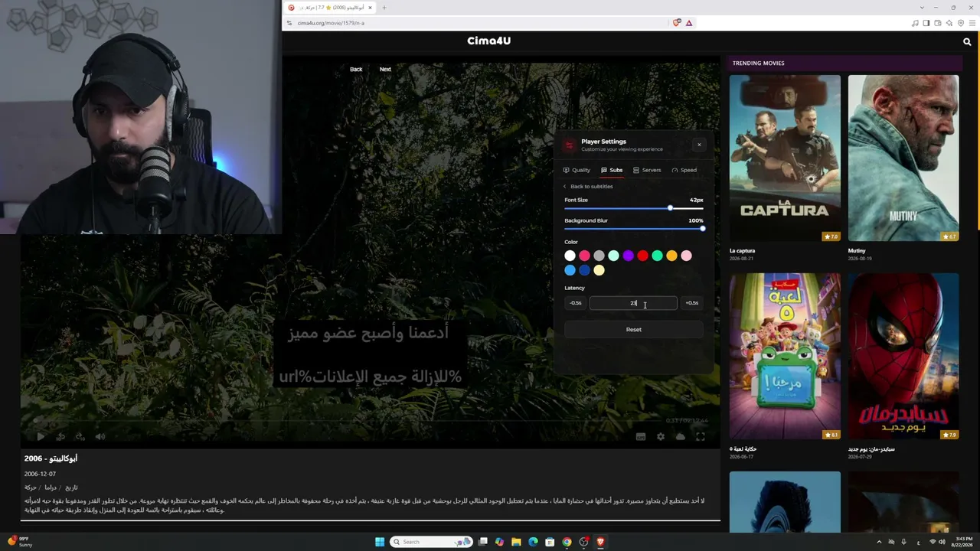Pick the red subtitle color
This screenshot has width=980, height=551.
pyautogui.click(x=642, y=256)
